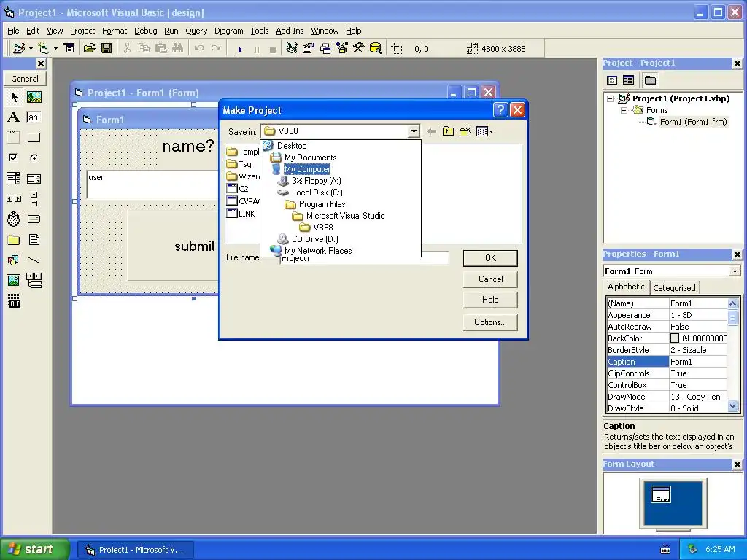
Task: Select Form1 (Form1.frm) in project tree
Action: pyautogui.click(x=693, y=122)
